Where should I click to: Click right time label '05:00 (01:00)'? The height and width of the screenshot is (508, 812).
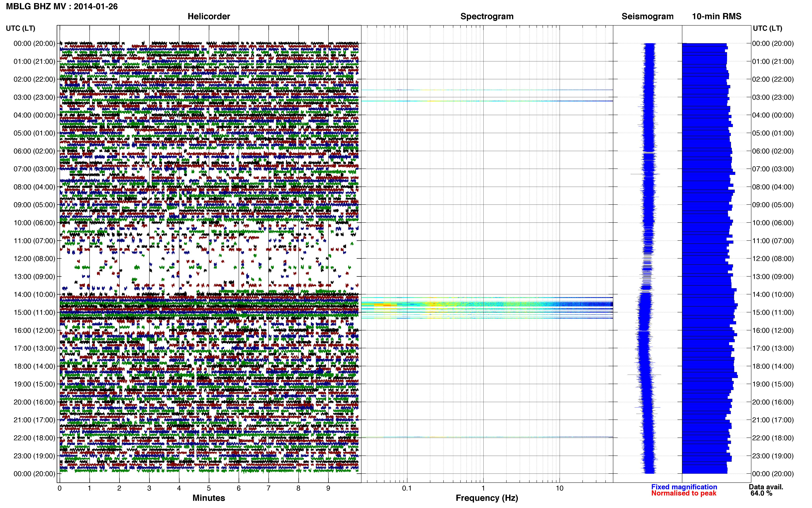pos(773,133)
